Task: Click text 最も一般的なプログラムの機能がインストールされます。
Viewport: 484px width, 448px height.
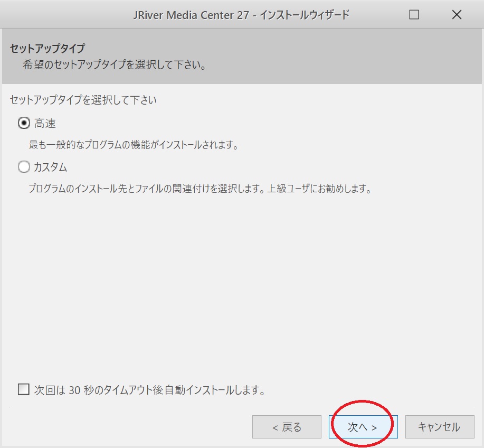Action: pyautogui.click(x=134, y=145)
